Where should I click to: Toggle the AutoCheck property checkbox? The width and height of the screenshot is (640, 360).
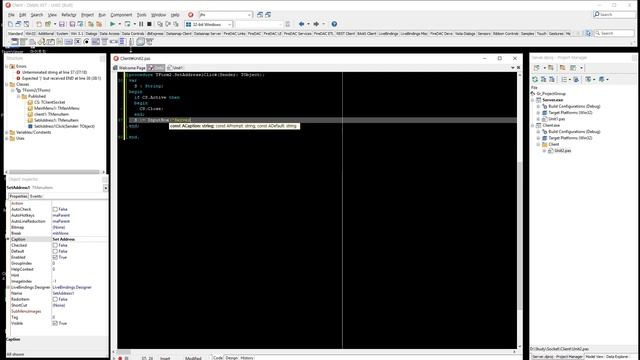click(x=55, y=209)
